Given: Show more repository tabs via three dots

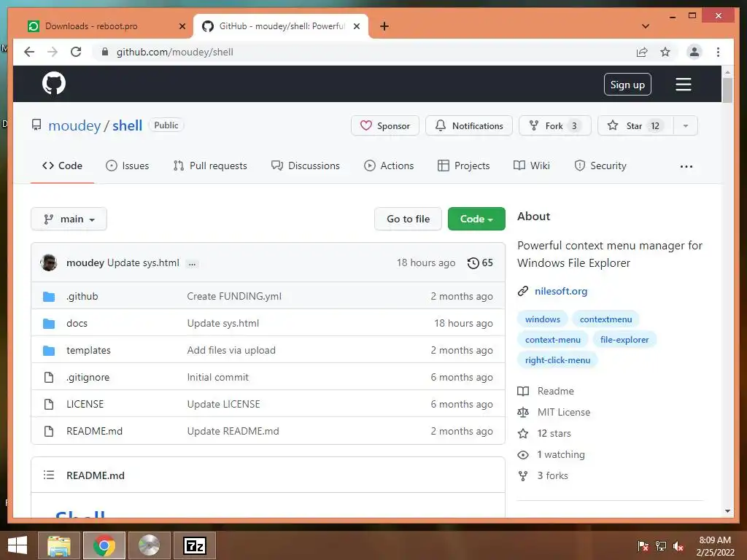Looking at the screenshot, I should coord(686,166).
